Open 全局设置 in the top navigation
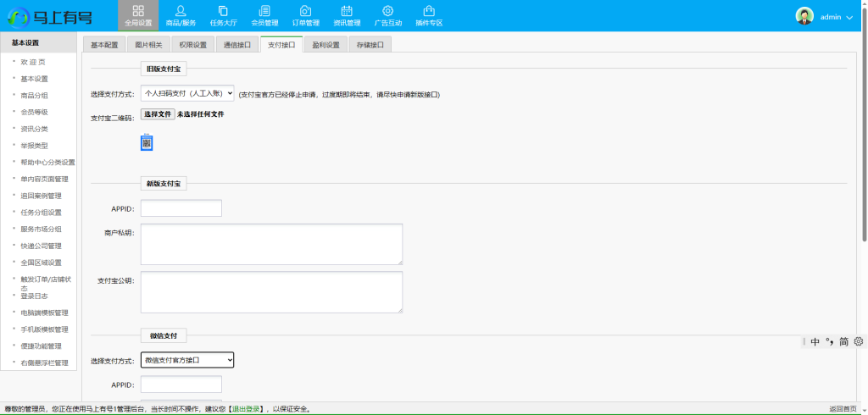This screenshot has height=415, width=868. [137, 15]
